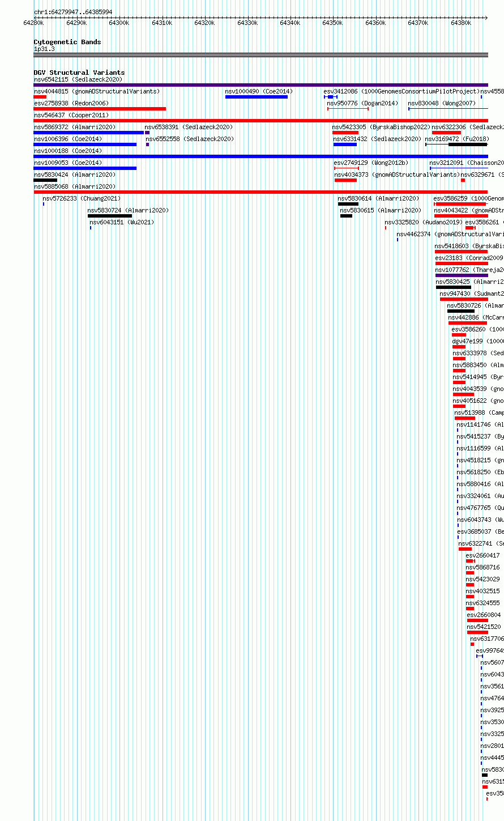
Task: Open variant nsv5830724 (Almarri2020)
Action: 128,210
